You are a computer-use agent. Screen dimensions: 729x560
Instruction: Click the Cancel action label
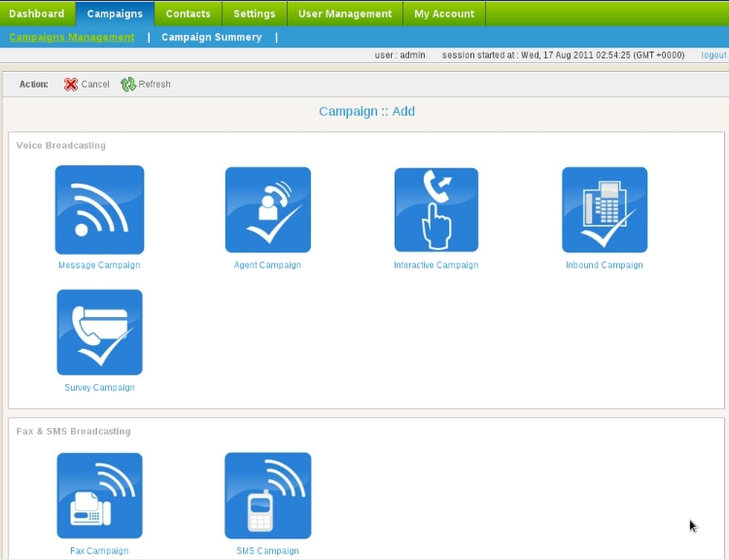95,85
